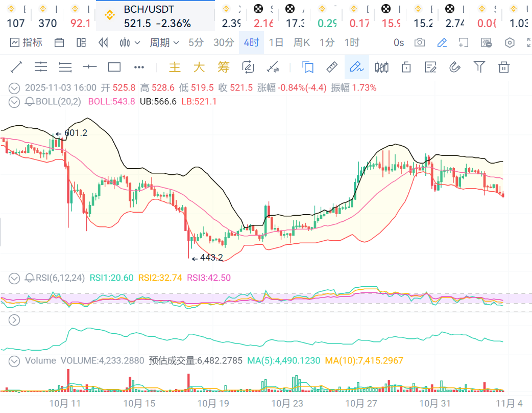The height and width of the screenshot is (413, 532).
Task: Delete drawings with the trash icon
Action: click(504, 67)
